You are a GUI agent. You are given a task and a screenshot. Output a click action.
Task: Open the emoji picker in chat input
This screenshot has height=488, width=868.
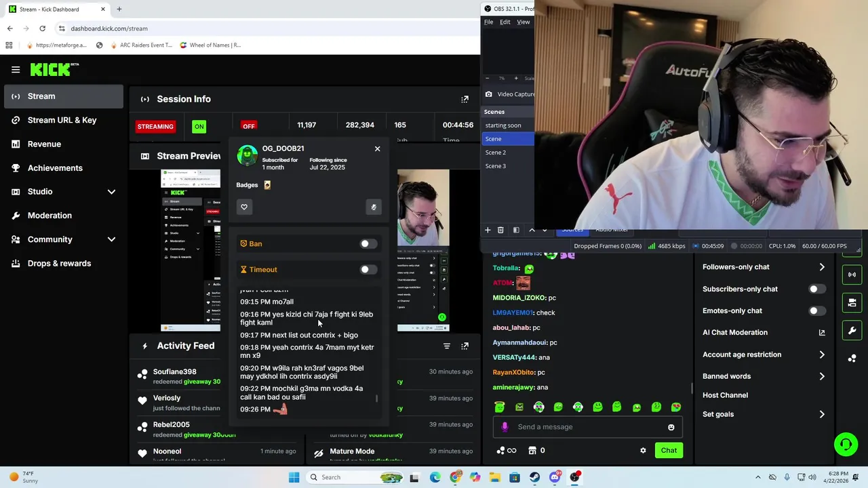(671, 427)
